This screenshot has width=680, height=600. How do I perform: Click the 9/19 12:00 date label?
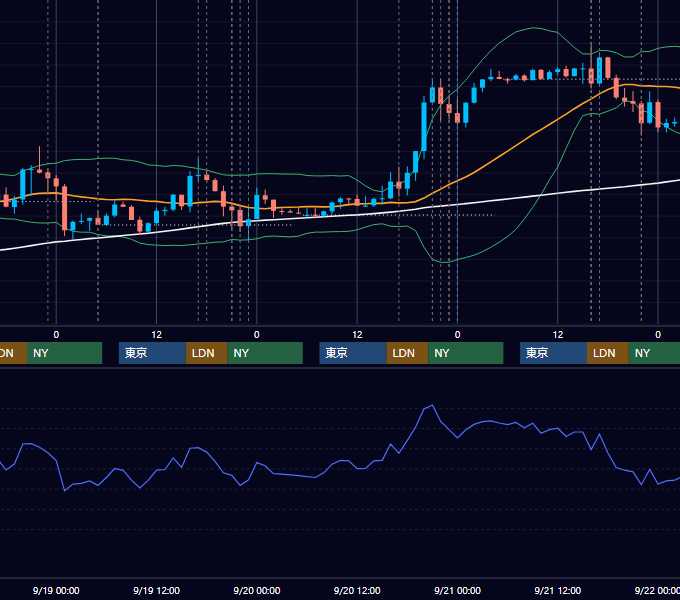[156, 590]
